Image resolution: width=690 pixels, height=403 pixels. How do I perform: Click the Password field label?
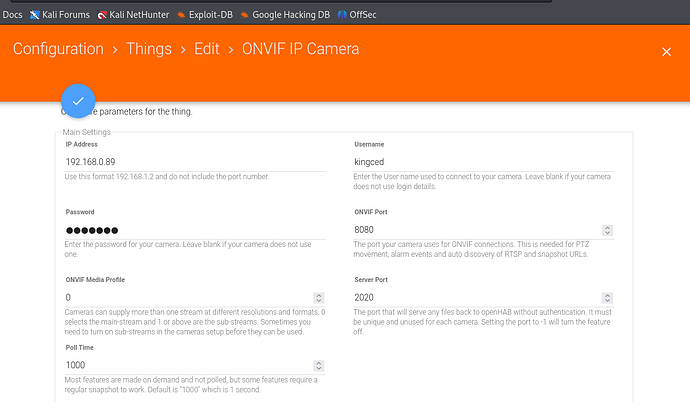point(80,212)
